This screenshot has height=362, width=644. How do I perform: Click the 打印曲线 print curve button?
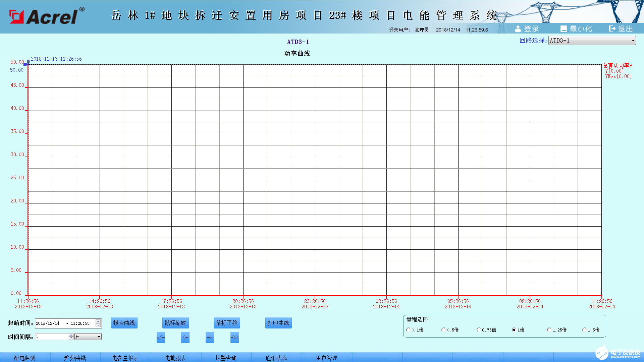pyautogui.click(x=278, y=323)
